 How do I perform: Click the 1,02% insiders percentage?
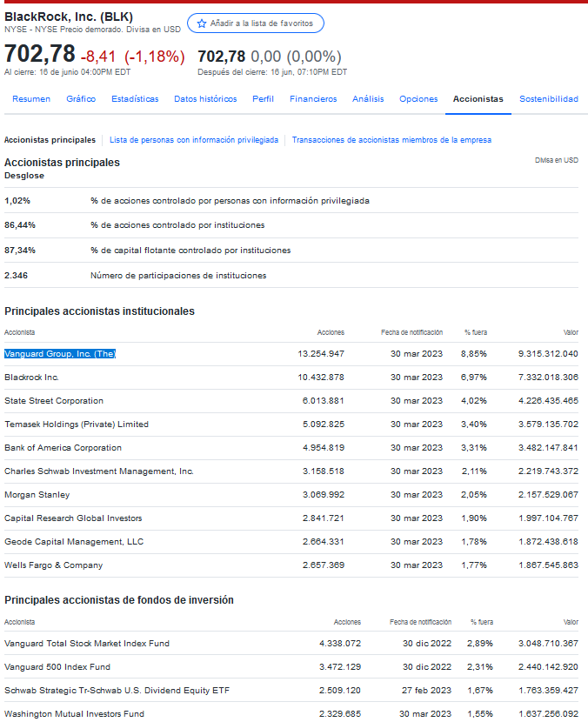tap(17, 201)
